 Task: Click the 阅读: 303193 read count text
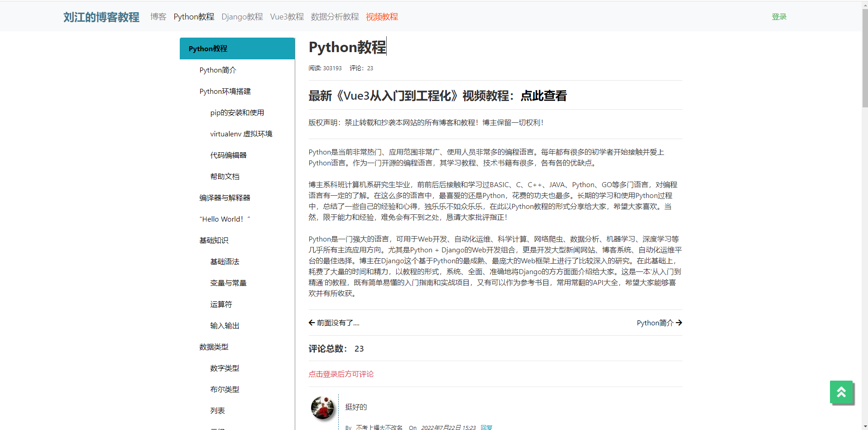click(325, 68)
